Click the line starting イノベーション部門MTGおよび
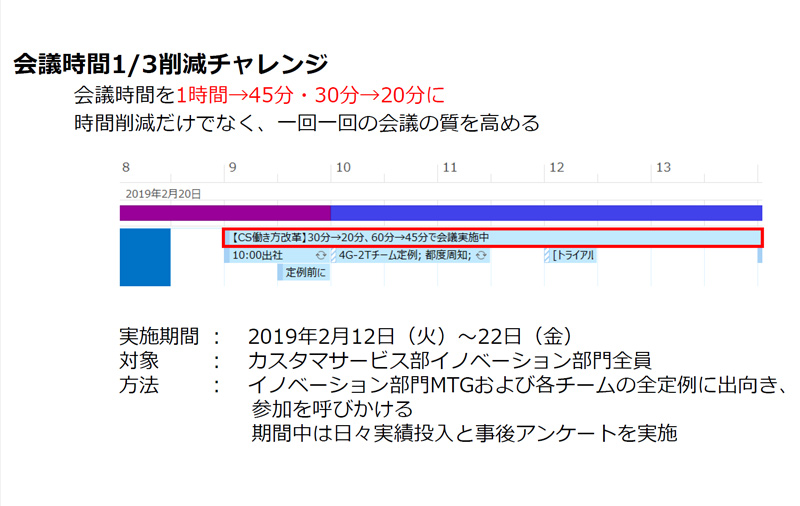 [518, 385]
